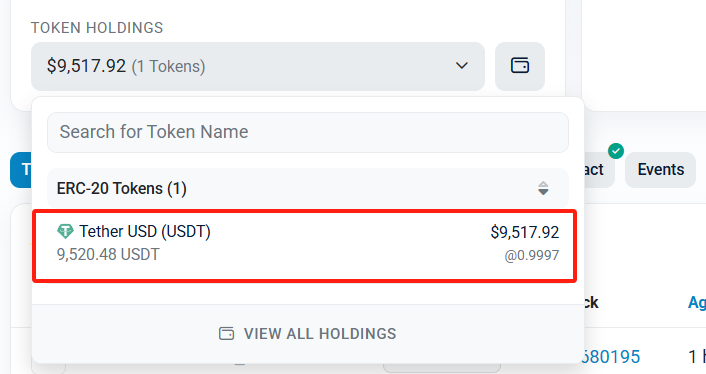Open the partially hidden Contract tab
Viewport: 706px width, 374px height.
coord(599,170)
